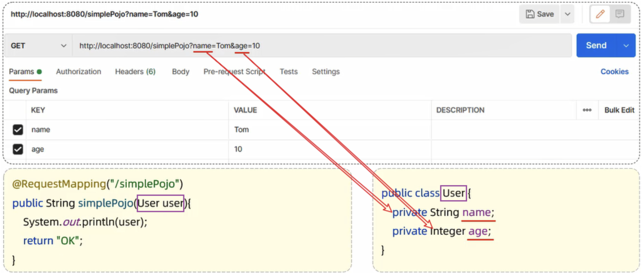
Task: Open the Headers (6) tab
Action: [x=135, y=72]
